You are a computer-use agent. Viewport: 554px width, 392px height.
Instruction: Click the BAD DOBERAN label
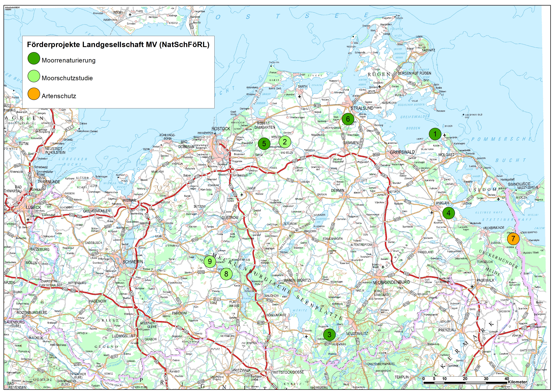click(x=186, y=144)
